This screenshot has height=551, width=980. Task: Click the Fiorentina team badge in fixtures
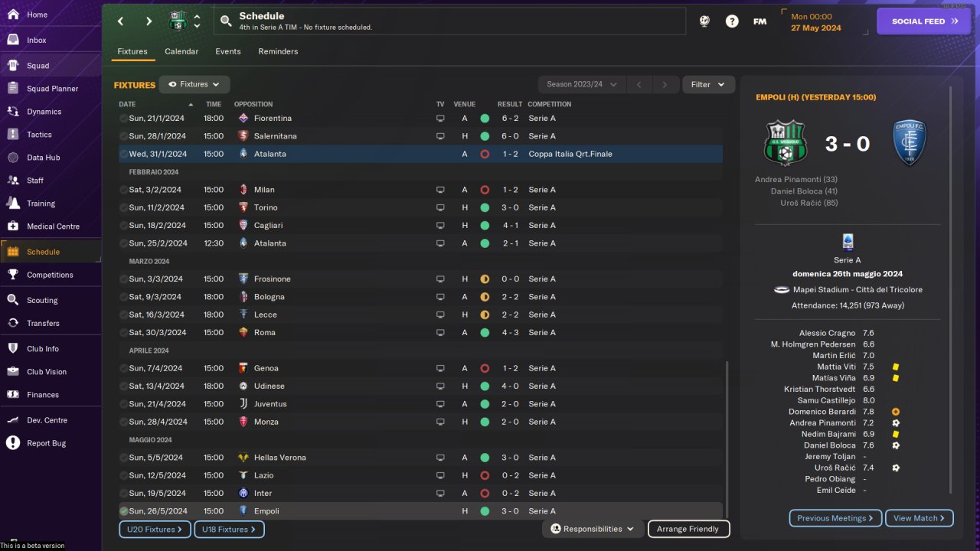pyautogui.click(x=243, y=119)
